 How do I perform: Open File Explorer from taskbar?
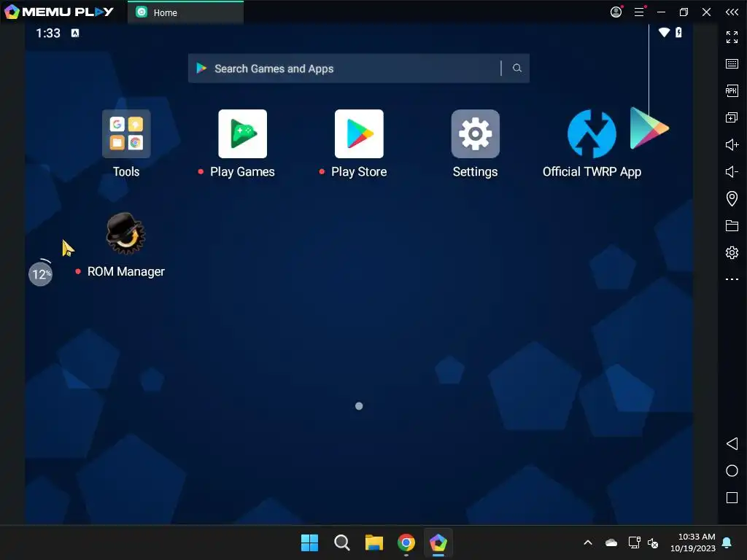tap(374, 542)
